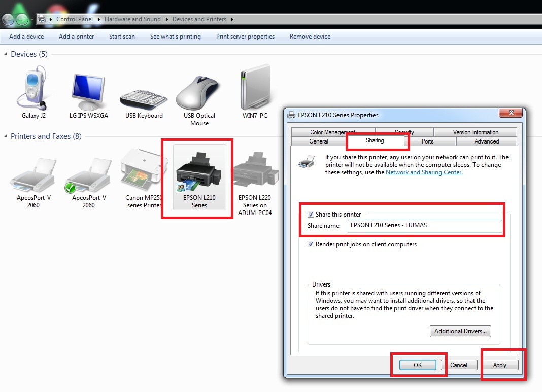The height and width of the screenshot is (392, 542).
Task: Toggle Render print jobs on client computers
Action: (x=311, y=244)
